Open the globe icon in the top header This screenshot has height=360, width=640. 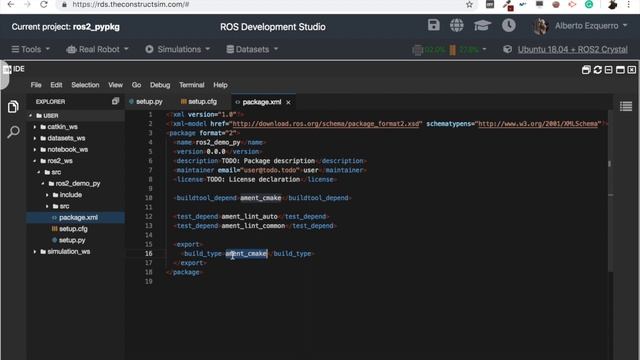pos(456,25)
